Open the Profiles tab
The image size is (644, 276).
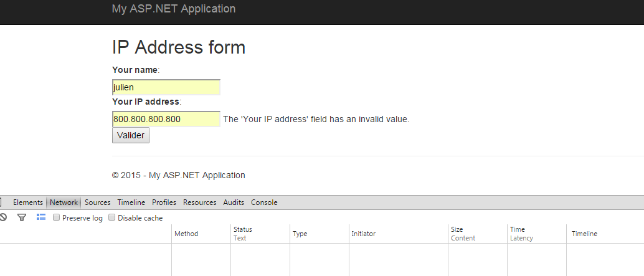coord(164,202)
